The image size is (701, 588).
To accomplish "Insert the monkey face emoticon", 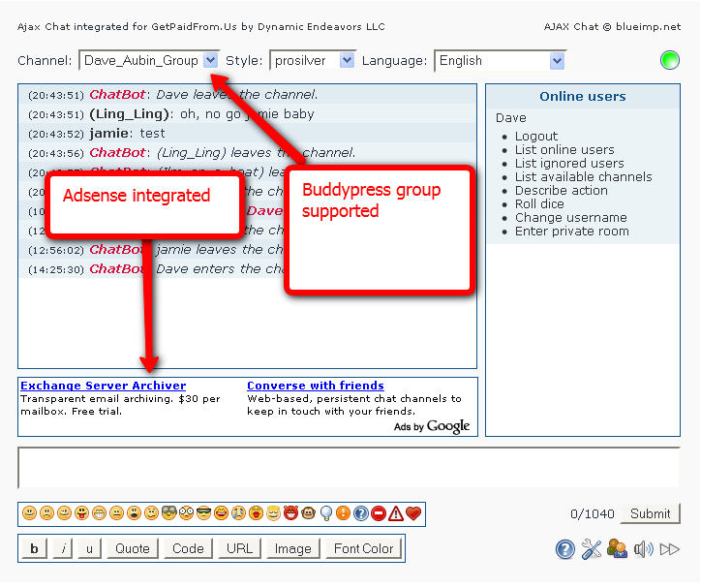I will pyautogui.click(x=308, y=513).
